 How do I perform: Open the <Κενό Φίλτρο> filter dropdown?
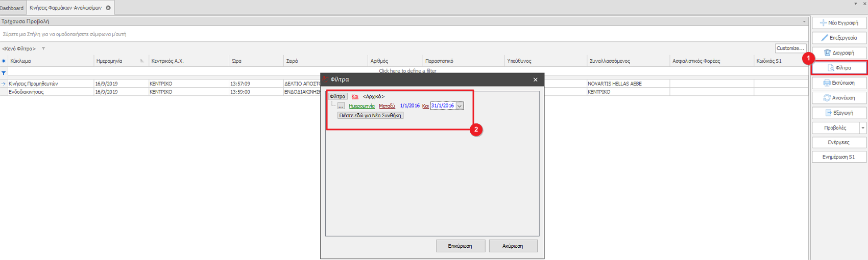tap(43, 49)
